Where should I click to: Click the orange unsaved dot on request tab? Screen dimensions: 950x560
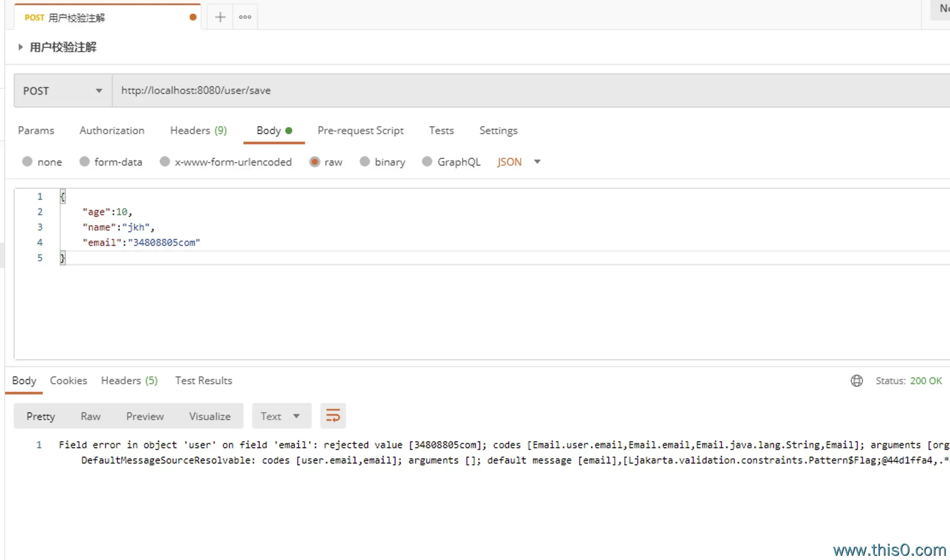coord(193,17)
